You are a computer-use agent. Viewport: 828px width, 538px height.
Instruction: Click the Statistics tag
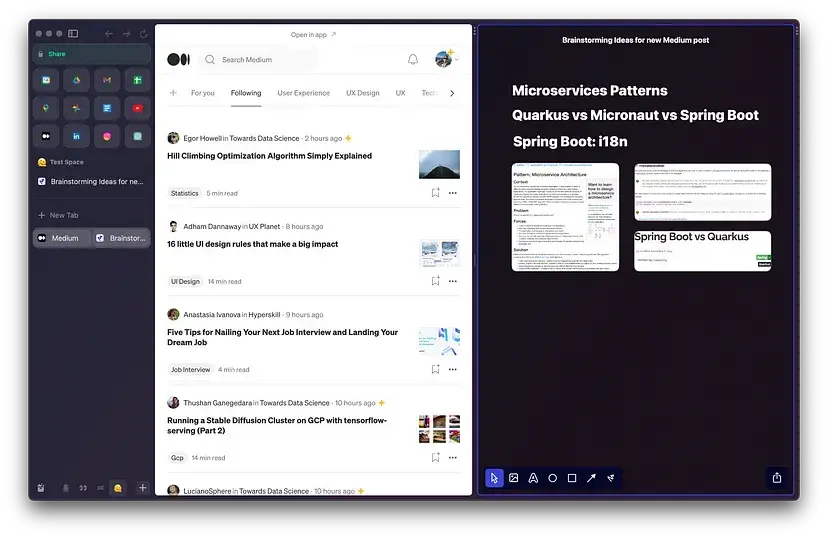pyautogui.click(x=184, y=193)
